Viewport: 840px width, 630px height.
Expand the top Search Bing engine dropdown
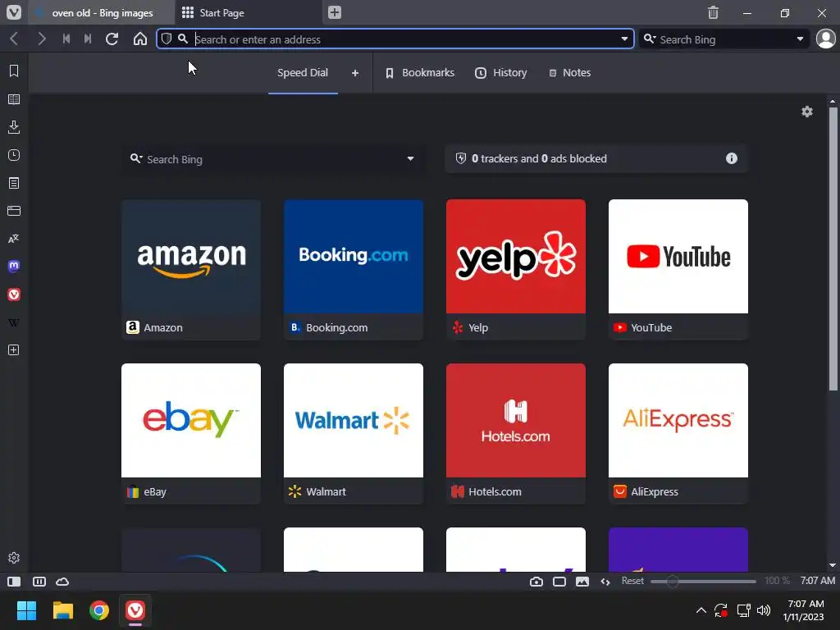800,39
